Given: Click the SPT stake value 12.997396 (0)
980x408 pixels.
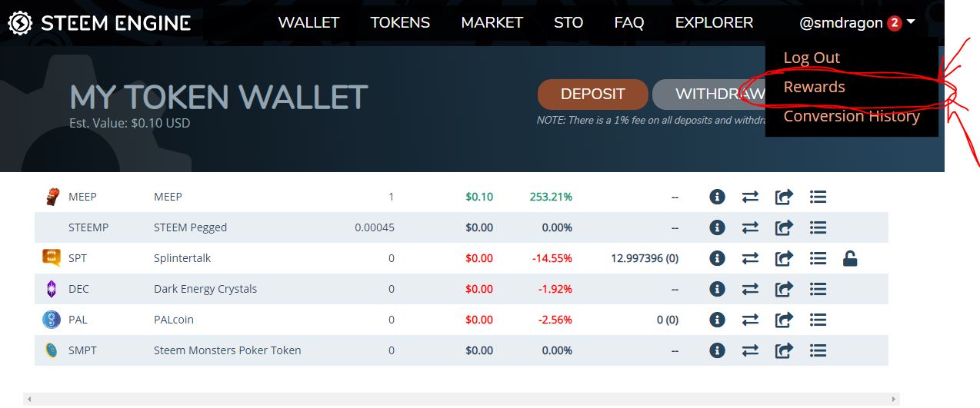Looking at the screenshot, I should click(645, 258).
